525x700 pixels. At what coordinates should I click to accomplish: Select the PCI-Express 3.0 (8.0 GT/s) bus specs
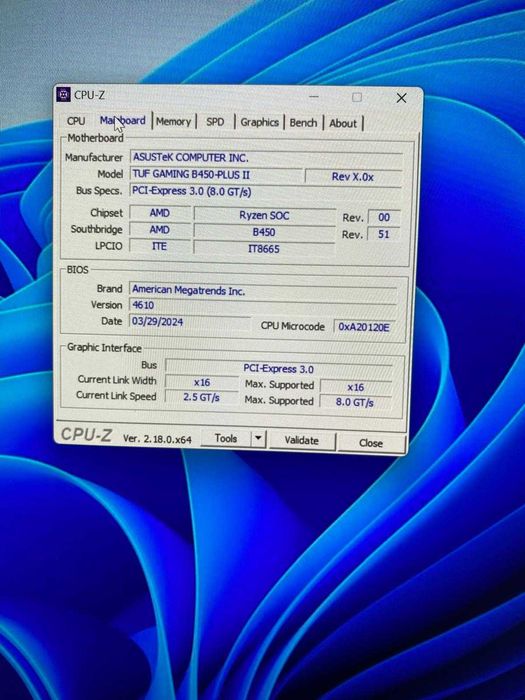pos(266,192)
